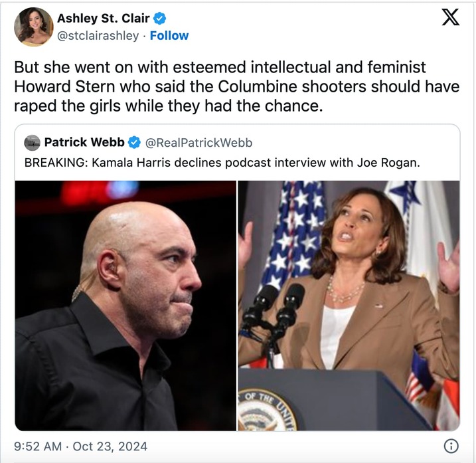Follow the @stclairashley account
Viewport: 476px width, 463px height.
tap(169, 36)
